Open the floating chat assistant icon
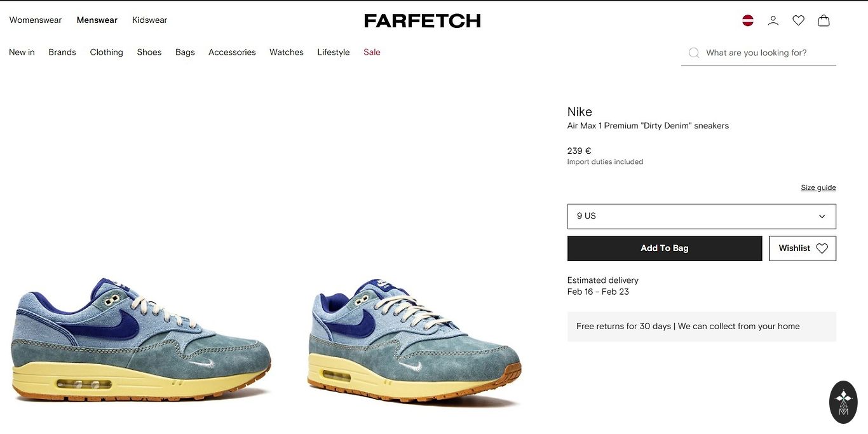Screen dimensions: 868x434 [843, 402]
